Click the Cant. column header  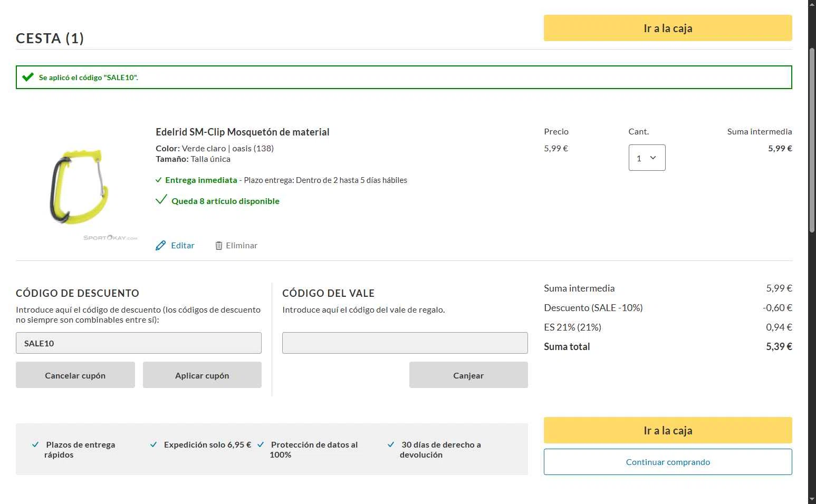click(638, 131)
